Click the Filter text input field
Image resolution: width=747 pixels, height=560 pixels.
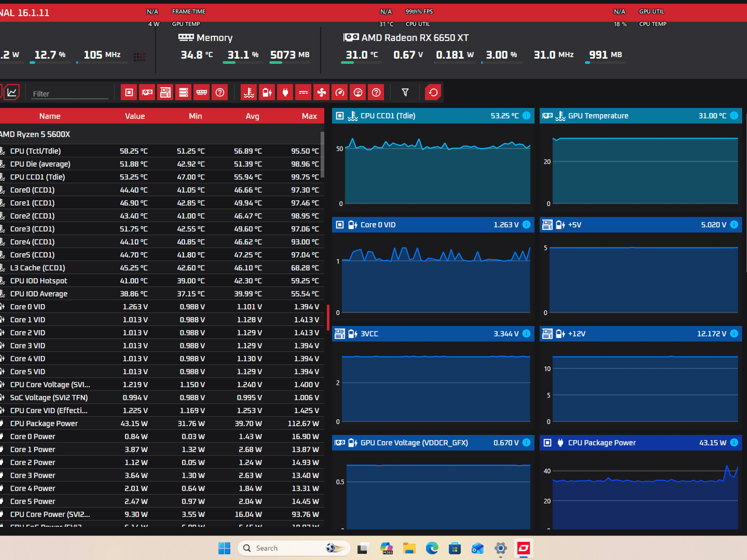(x=70, y=94)
